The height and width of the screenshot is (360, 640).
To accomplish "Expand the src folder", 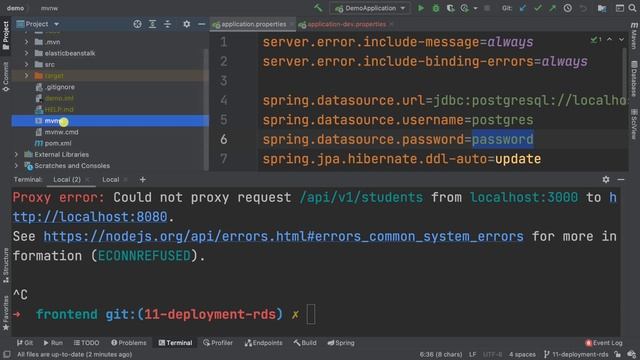I will 27,64.
